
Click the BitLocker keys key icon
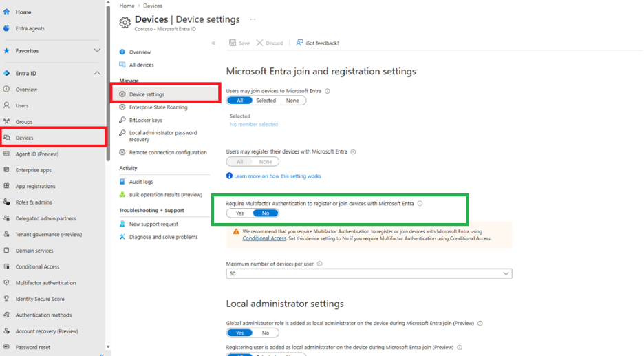(122, 120)
